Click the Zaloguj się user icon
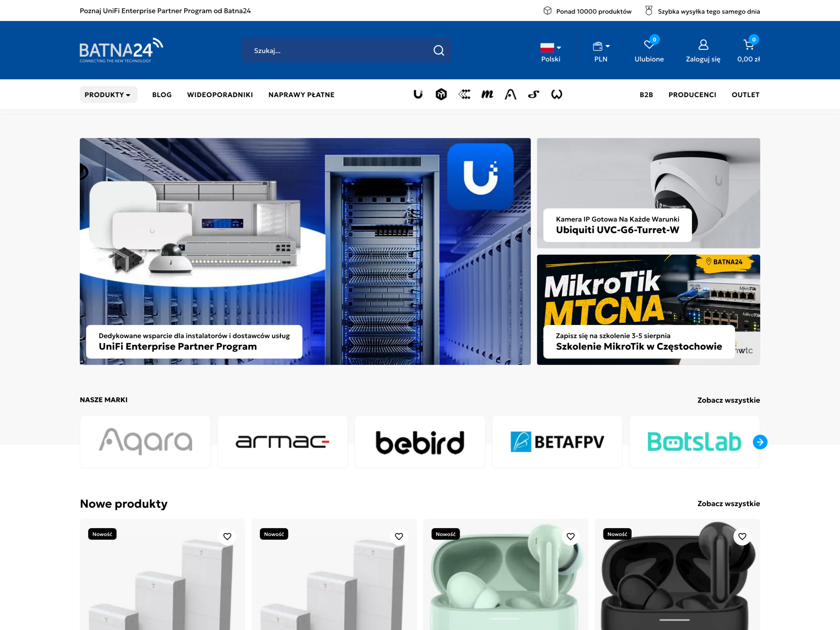The width and height of the screenshot is (840, 630). [703, 45]
